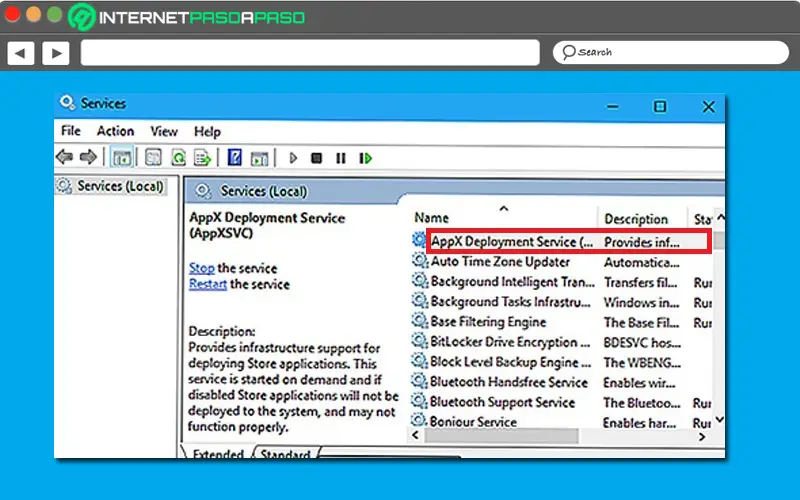Select Background Intelligent Transfer service row
The image size is (800, 500).
point(561,282)
